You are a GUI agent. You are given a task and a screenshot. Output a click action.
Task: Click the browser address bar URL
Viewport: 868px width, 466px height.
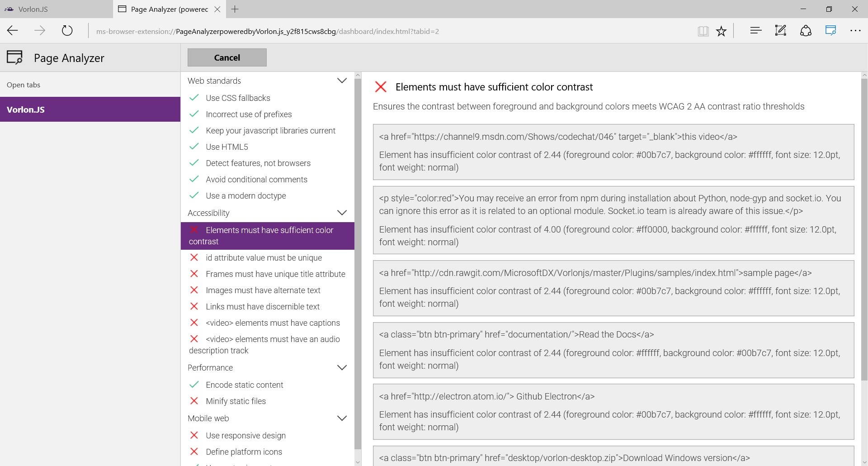(x=267, y=31)
